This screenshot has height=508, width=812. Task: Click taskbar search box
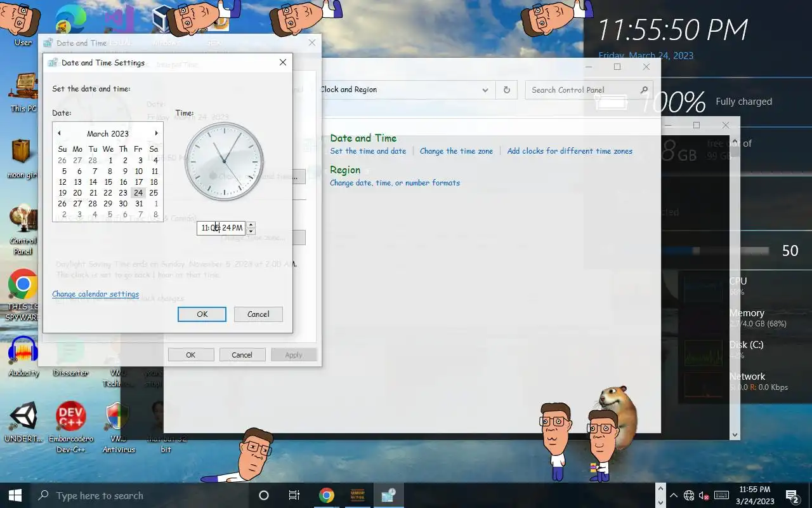click(140, 495)
